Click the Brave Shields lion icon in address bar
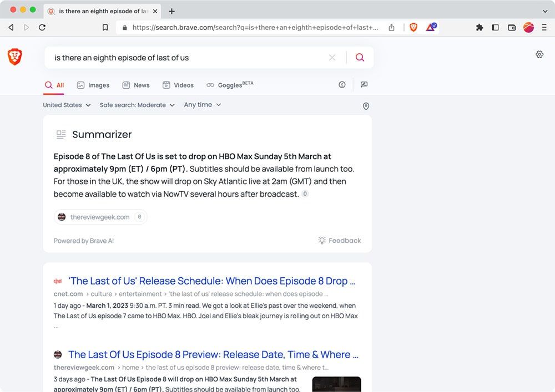Image resolution: width=555 pixels, height=392 pixels. point(413,27)
